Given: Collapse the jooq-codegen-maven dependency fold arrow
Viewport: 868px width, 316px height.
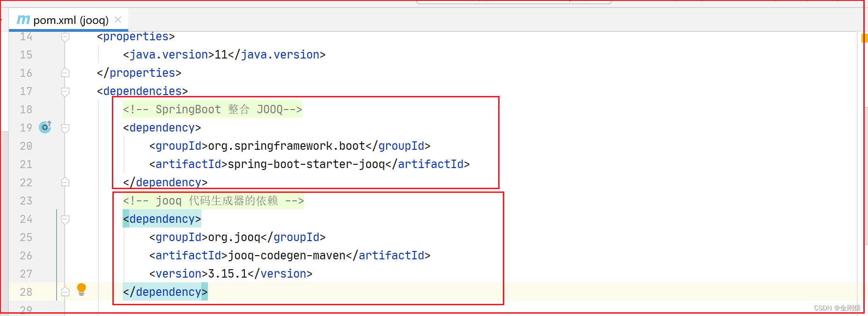Looking at the screenshot, I should [65, 219].
